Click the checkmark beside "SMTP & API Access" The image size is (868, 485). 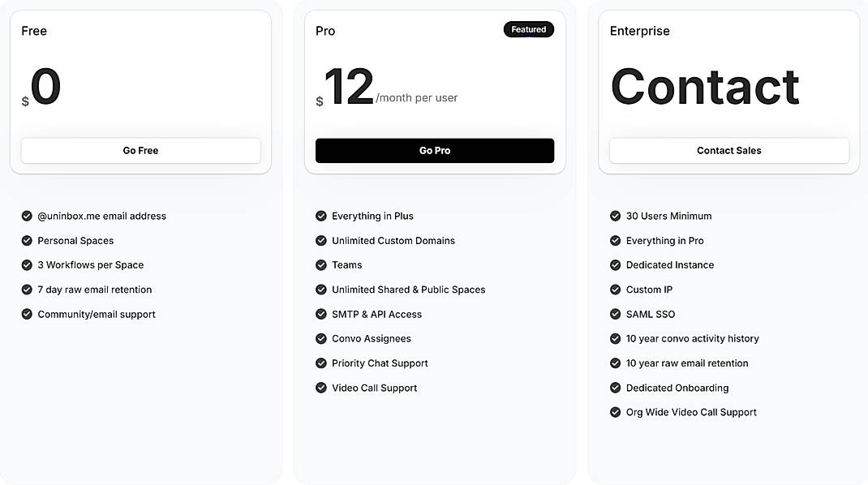[x=320, y=314]
